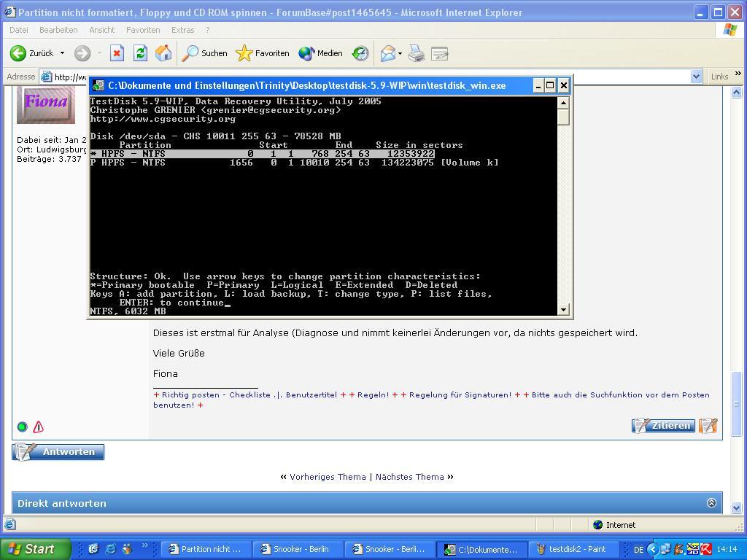Click the Zitieren quote button

[x=663, y=425]
